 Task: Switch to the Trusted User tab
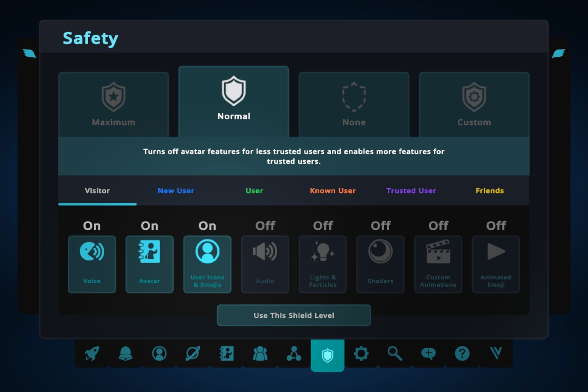click(411, 191)
